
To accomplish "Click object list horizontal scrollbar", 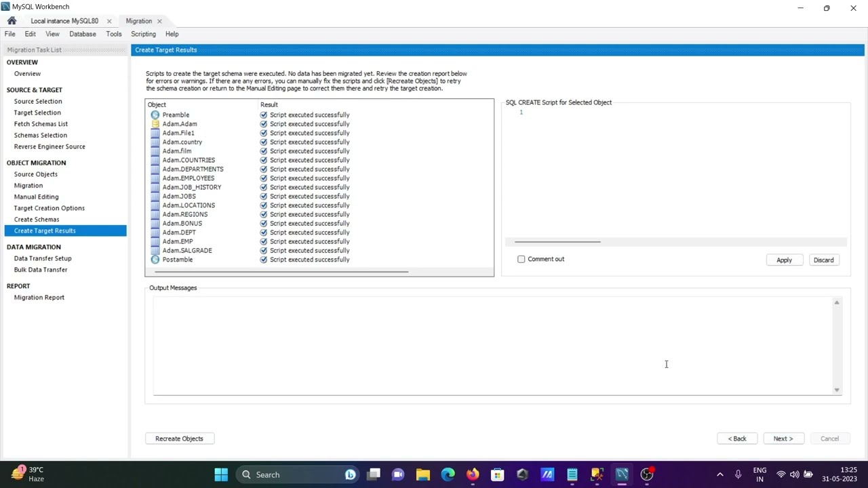I will pos(281,272).
